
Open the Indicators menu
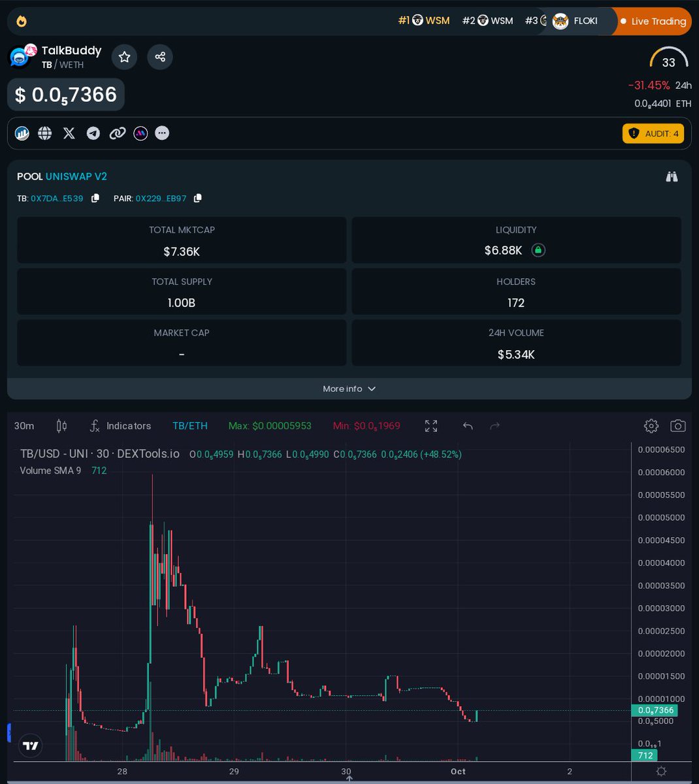tap(120, 426)
